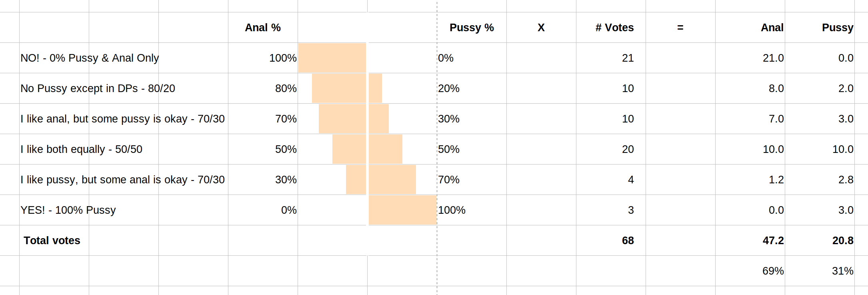The image size is (868, 295).
Task: Click the "=" header cell
Action: (680, 28)
